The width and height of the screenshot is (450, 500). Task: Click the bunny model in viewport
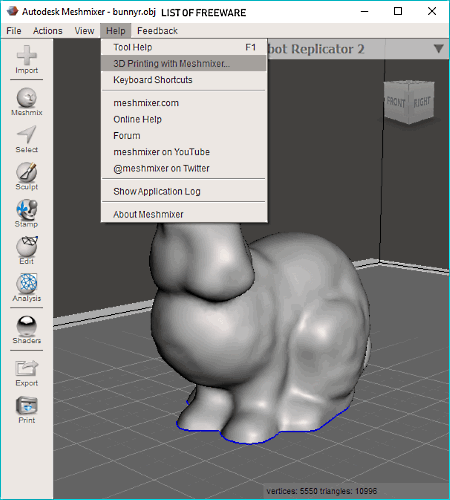(260, 333)
